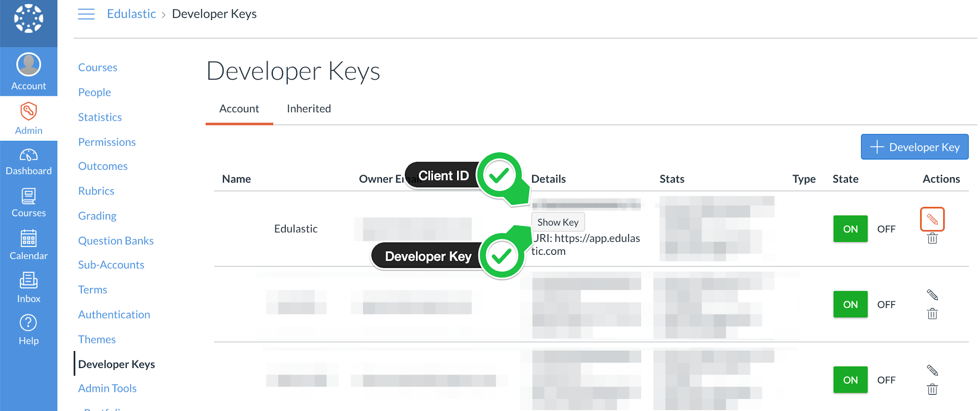Image resolution: width=980 pixels, height=411 pixels.
Task: Click the Name column header
Action: (x=236, y=179)
